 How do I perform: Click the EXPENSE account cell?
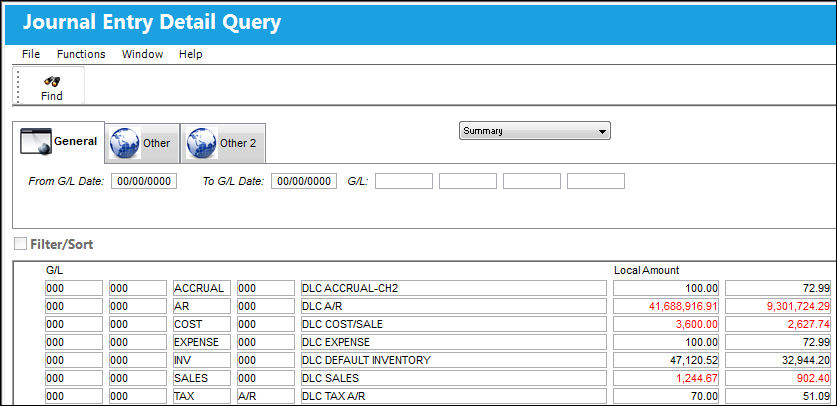point(202,342)
